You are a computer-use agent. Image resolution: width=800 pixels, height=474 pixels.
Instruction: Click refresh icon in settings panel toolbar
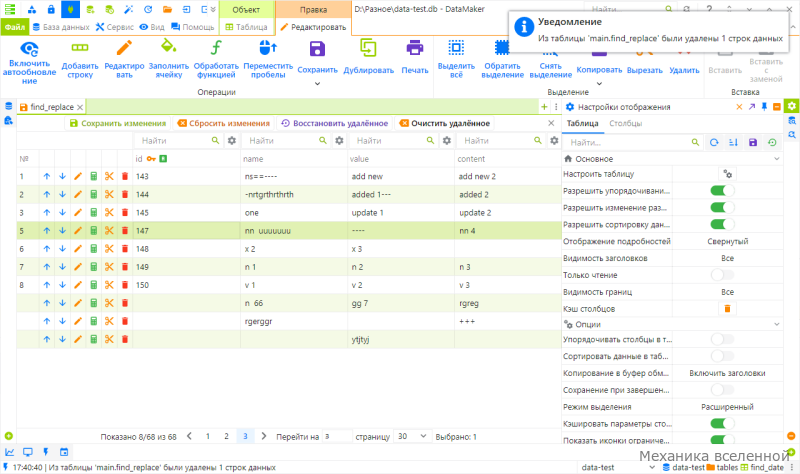click(714, 142)
